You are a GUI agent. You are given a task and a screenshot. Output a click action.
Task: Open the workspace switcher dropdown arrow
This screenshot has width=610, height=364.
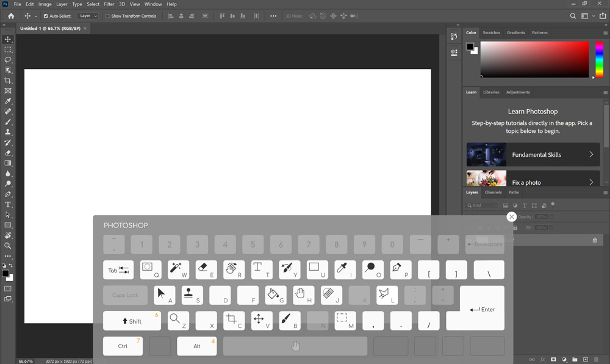594,16
